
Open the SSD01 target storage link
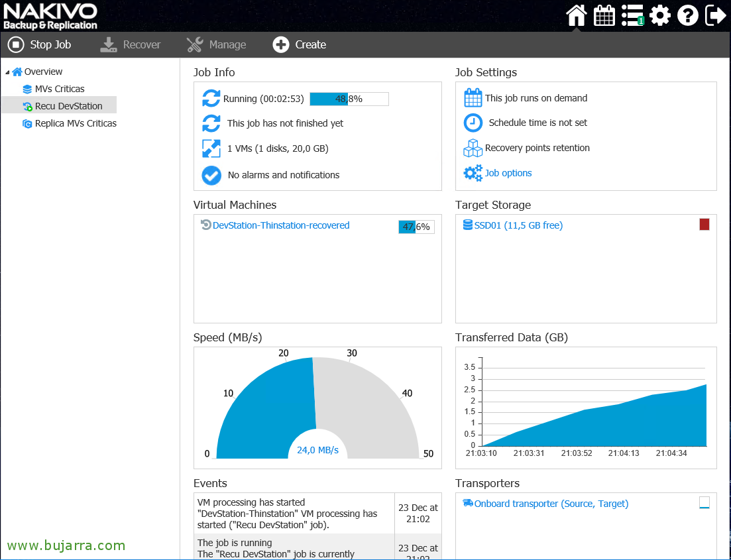518,226
